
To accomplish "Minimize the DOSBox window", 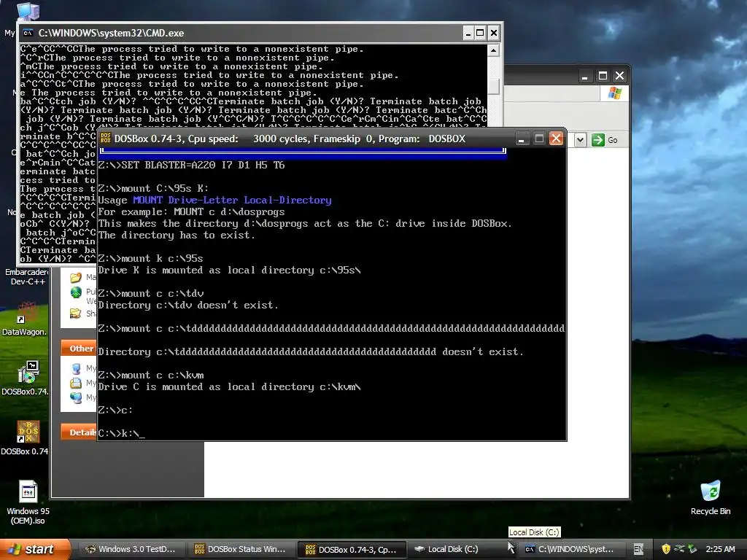I will [x=521, y=139].
